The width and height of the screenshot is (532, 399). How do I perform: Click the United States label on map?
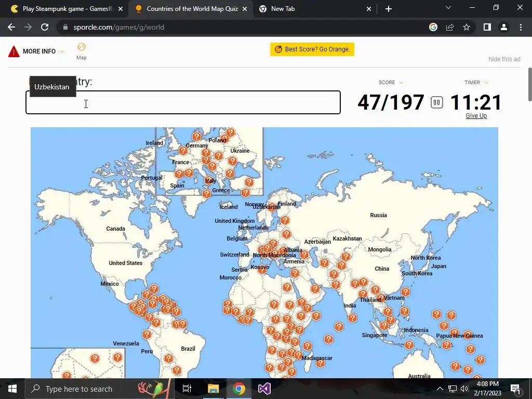point(126,263)
